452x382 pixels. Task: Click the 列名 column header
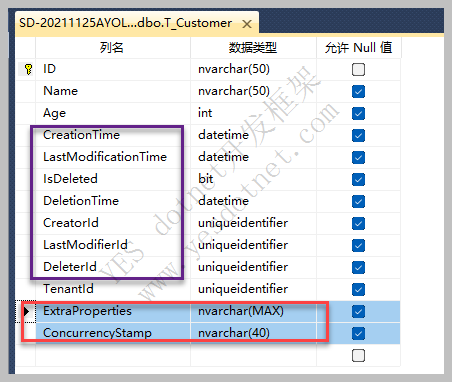(x=113, y=48)
